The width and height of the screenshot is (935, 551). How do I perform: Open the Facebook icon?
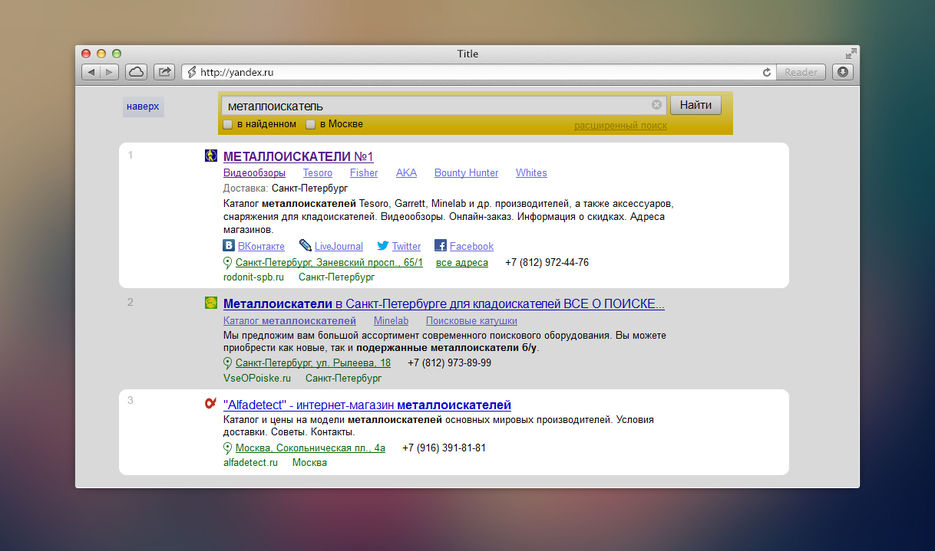[x=441, y=245]
